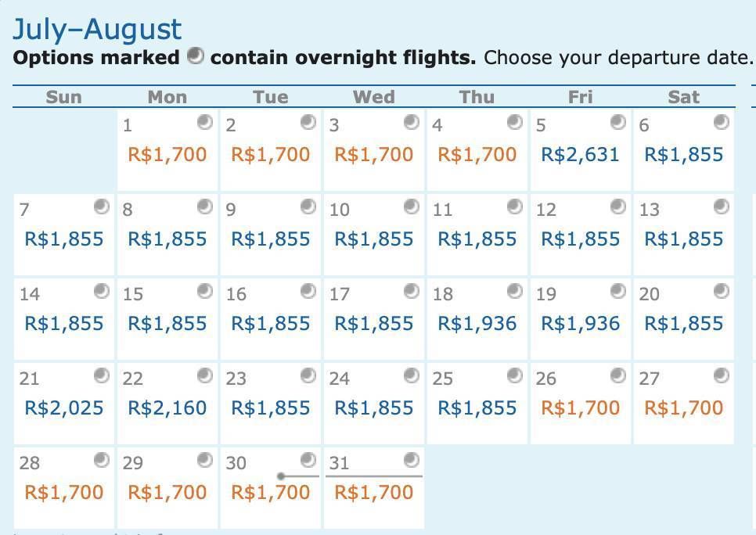Click overnight icon on July 27
The image size is (756, 535).
pyautogui.click(x=722, y=375)
